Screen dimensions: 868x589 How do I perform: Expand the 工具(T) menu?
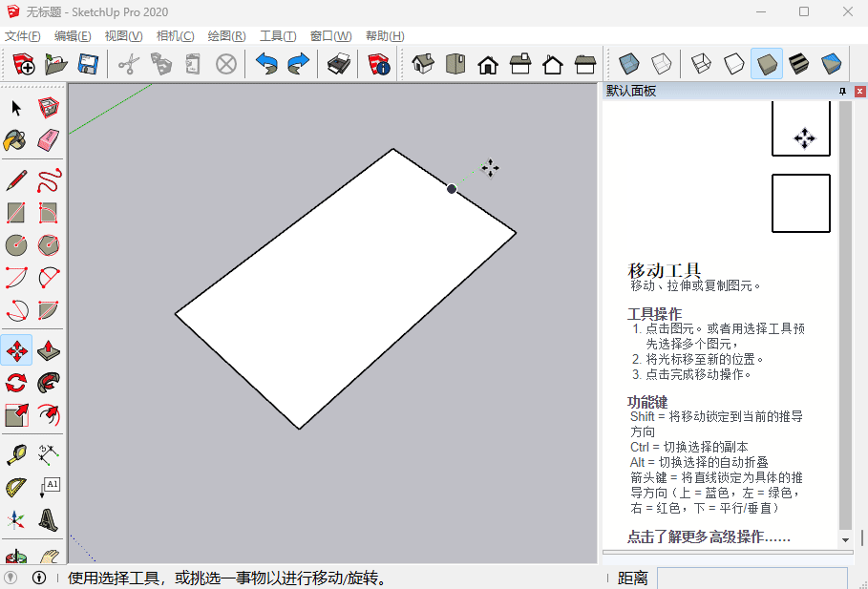click(278, 36)
